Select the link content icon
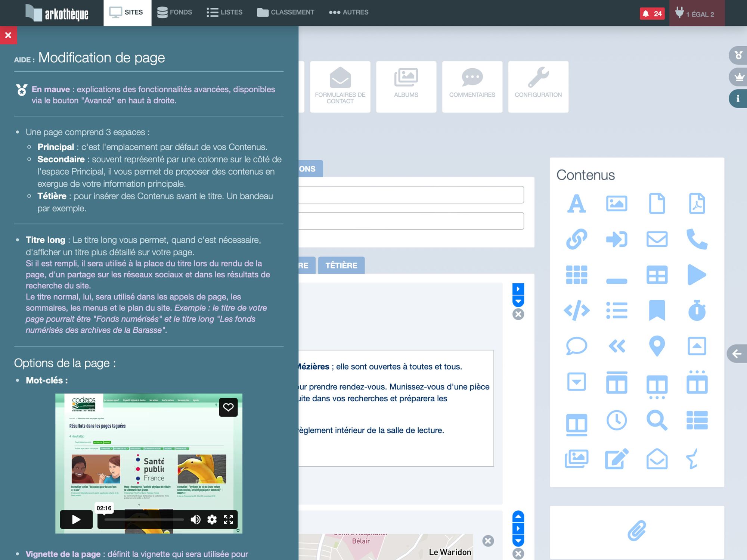 (x=576, y=239)
